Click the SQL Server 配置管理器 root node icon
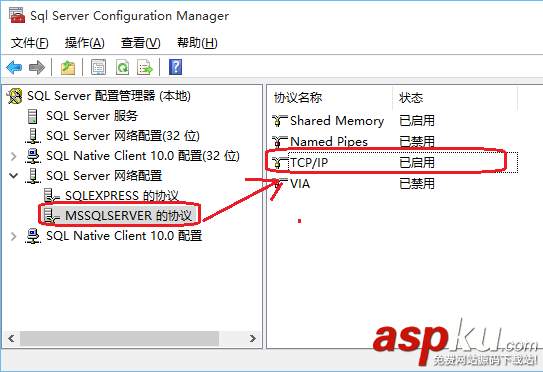 tap(15, 96)
